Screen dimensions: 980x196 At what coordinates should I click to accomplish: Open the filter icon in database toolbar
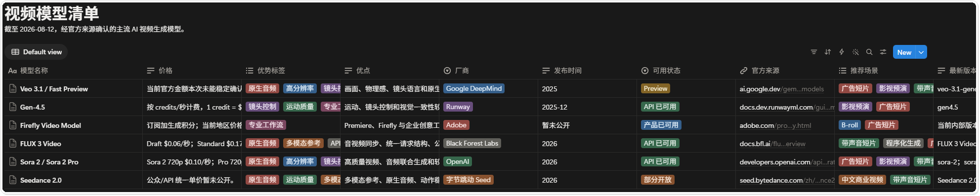point(813,52)
